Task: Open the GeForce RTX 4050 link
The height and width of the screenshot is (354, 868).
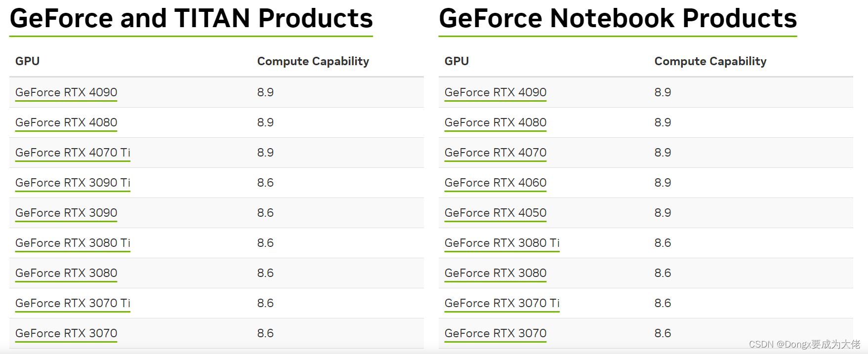Action: coord(496,213)
